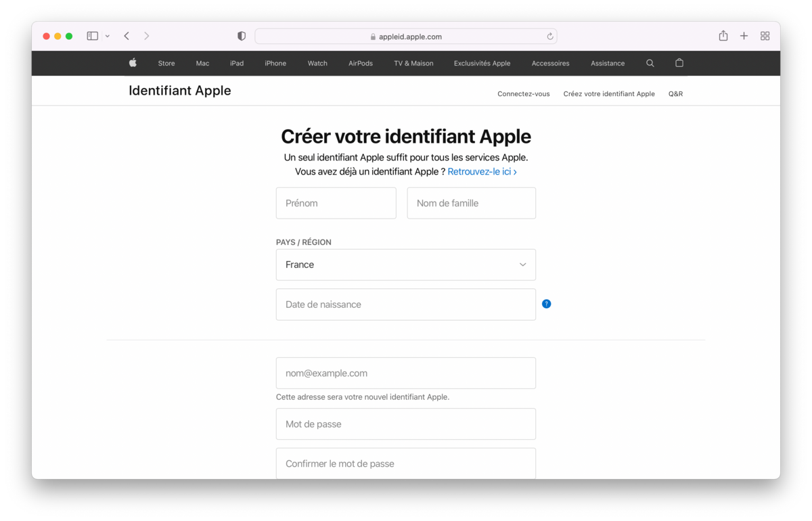Expand the France country dropdown
812x521 pixels.
pyautogui.click(x=406, y=265)
